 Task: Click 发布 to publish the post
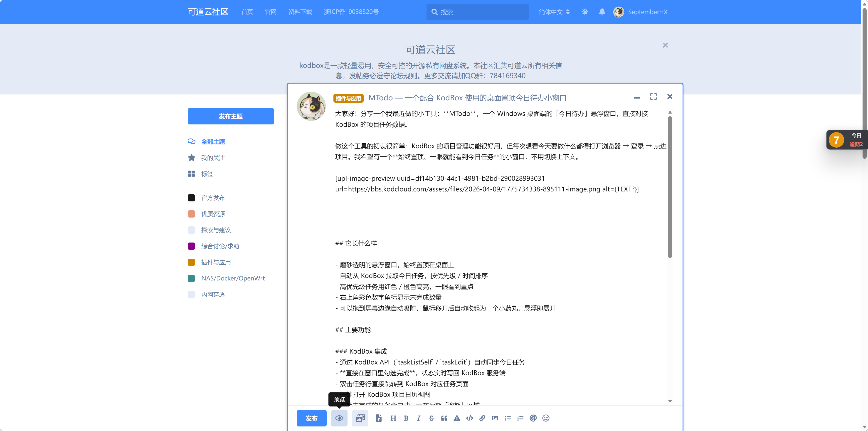tap(311, 418)
